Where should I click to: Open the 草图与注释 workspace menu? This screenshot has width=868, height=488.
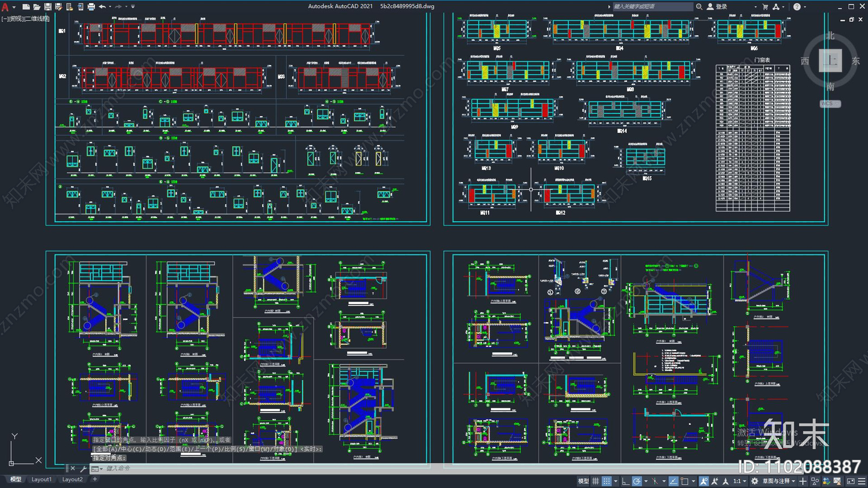[x=779, y=481]
